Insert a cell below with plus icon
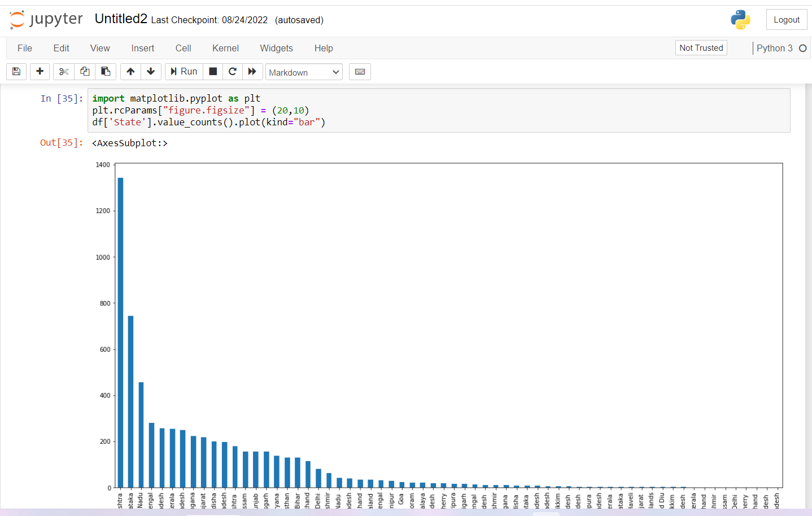This screenshot has width=812, height=516. 40,72
